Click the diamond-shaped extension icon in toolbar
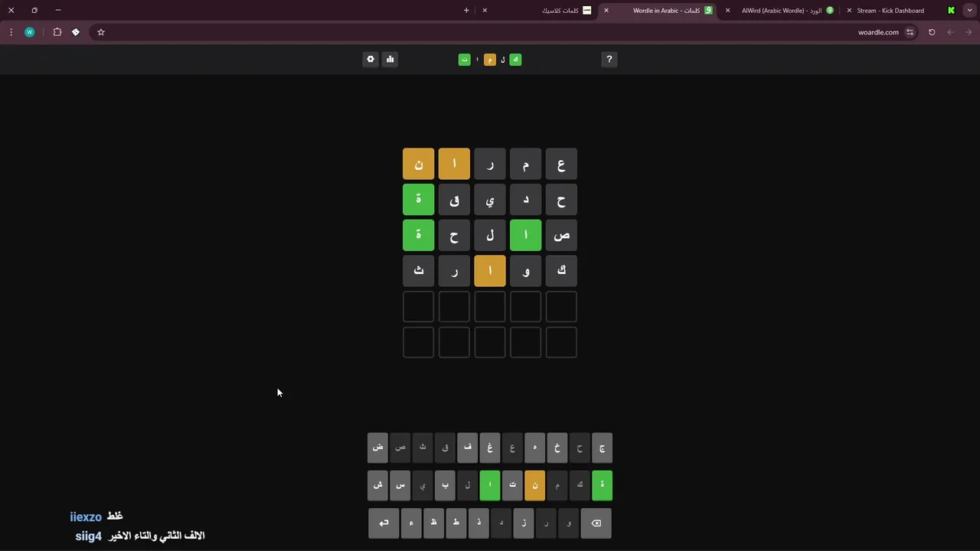The width and height of the screenshot is (980, 551). [x=76, y=32]
